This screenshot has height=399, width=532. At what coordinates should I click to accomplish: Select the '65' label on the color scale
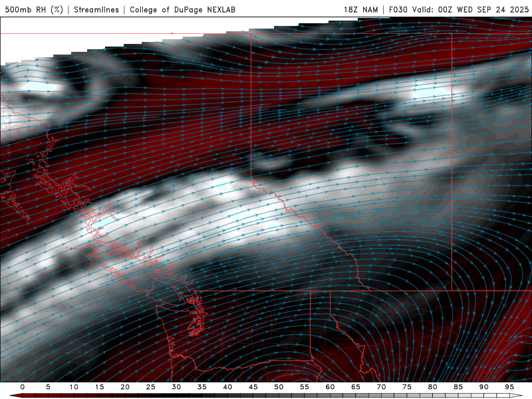coord(356,387)
